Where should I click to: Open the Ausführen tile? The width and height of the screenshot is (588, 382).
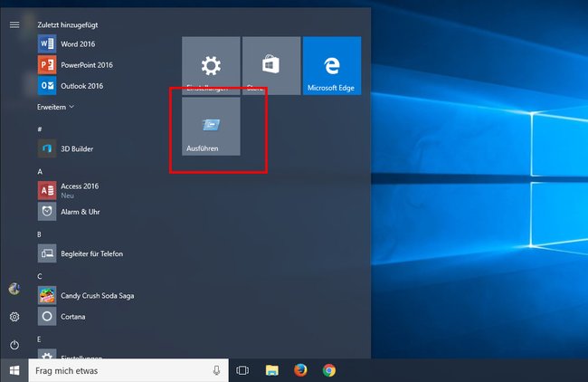point(211,127)
